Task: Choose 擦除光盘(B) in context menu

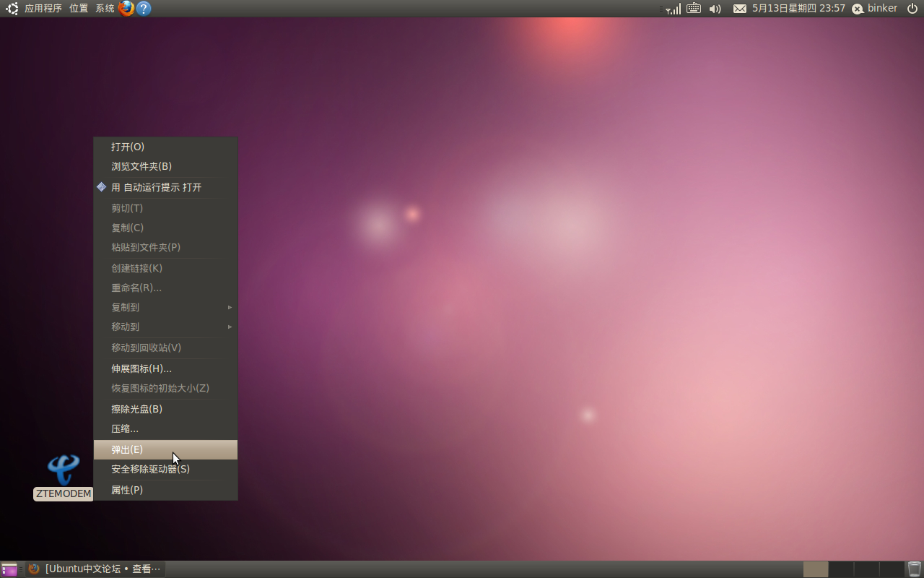Action: (x=165, y=409)
